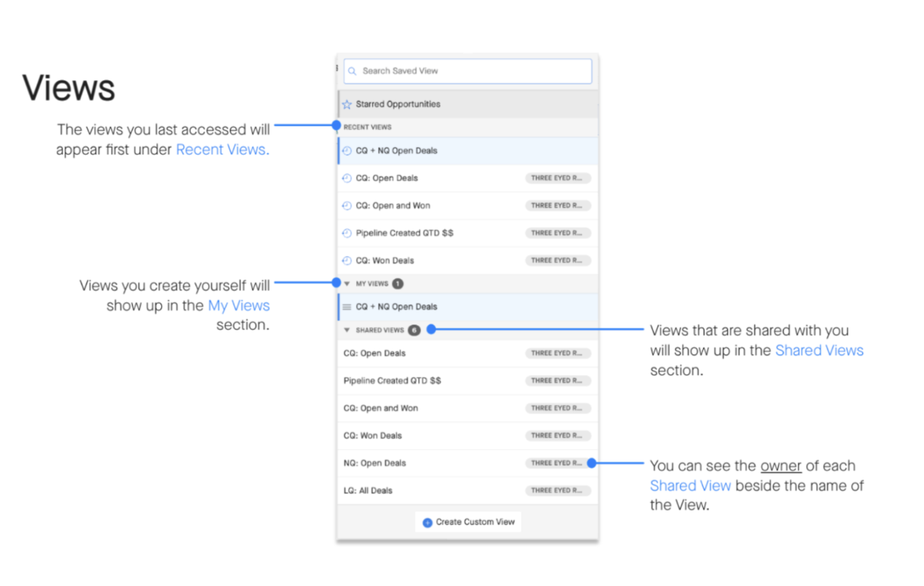924x586 pixels.
Task: Select recent view CQ + NQ Open Deals
Action: 468,151
